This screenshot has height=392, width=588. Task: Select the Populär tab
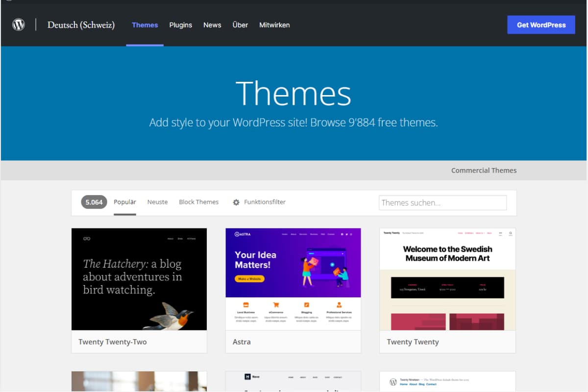click(x=125, y=202)
